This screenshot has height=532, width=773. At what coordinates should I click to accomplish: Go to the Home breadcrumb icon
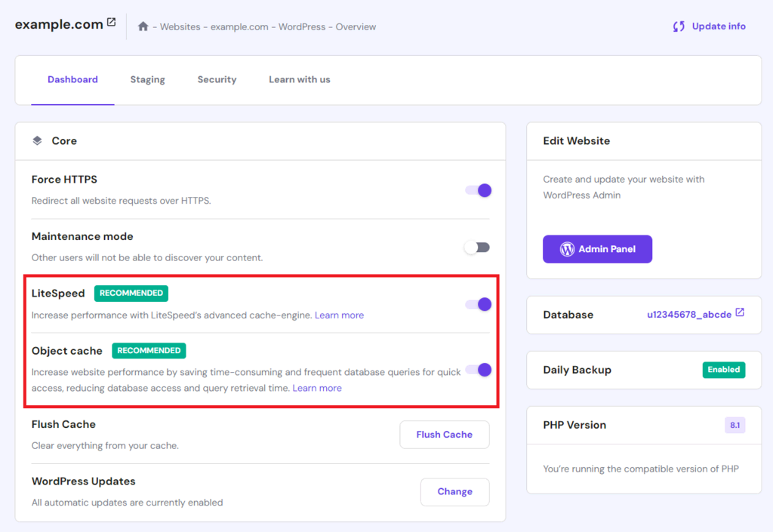[143, 26]
